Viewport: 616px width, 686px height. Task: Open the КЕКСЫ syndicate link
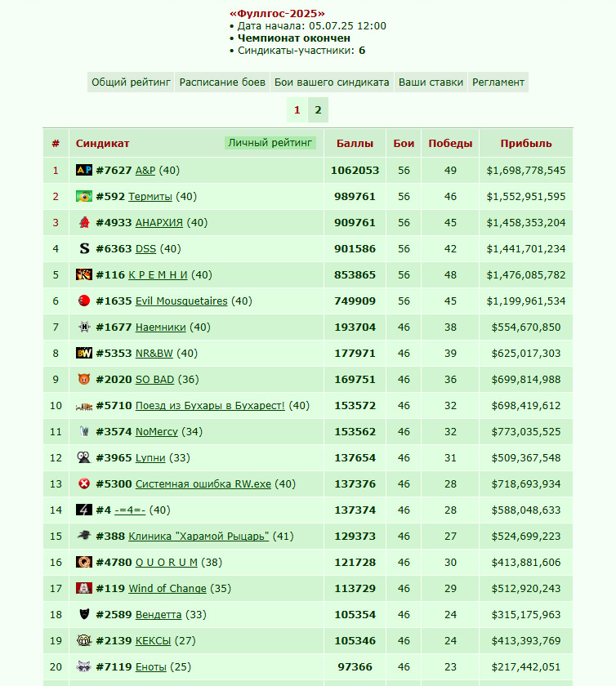click(154, 640)
